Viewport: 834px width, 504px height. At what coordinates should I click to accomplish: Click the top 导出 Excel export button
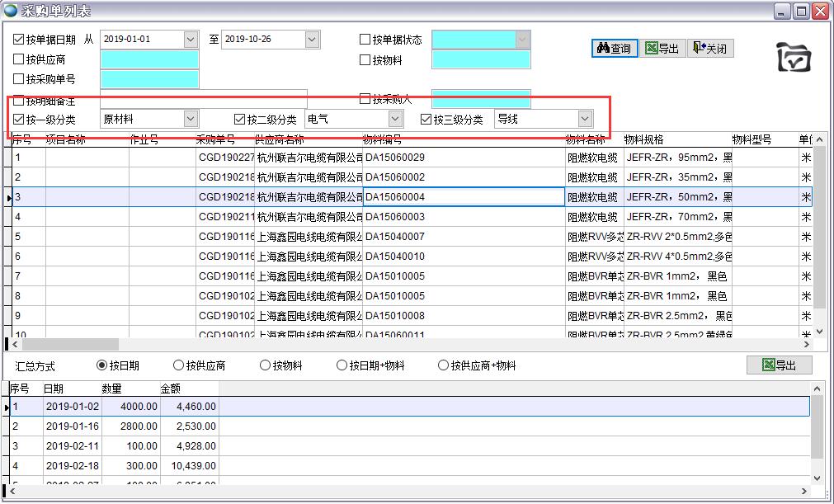[662, 49]
